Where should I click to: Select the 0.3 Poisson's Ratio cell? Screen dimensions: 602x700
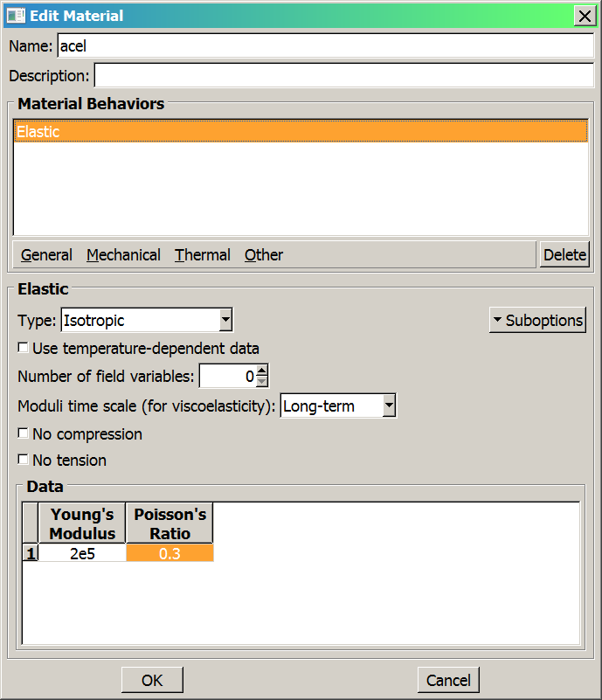pyautogui.click(x=170, y=553)
